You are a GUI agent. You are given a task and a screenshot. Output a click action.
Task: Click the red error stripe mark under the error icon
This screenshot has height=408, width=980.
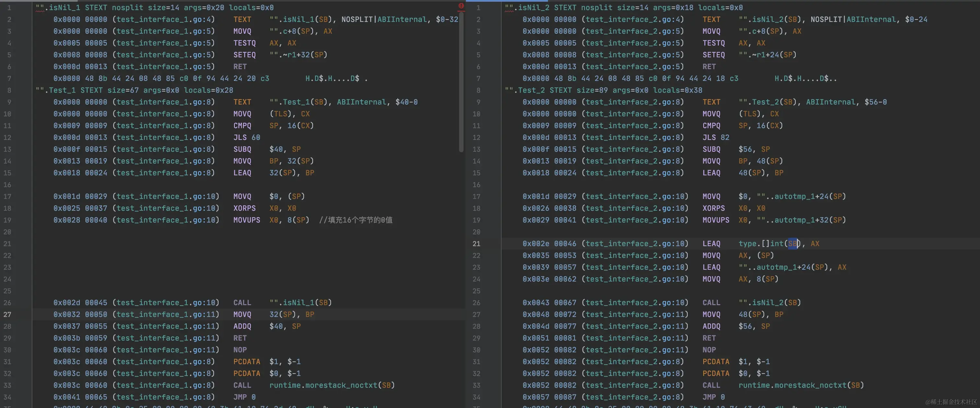point(461,11)
